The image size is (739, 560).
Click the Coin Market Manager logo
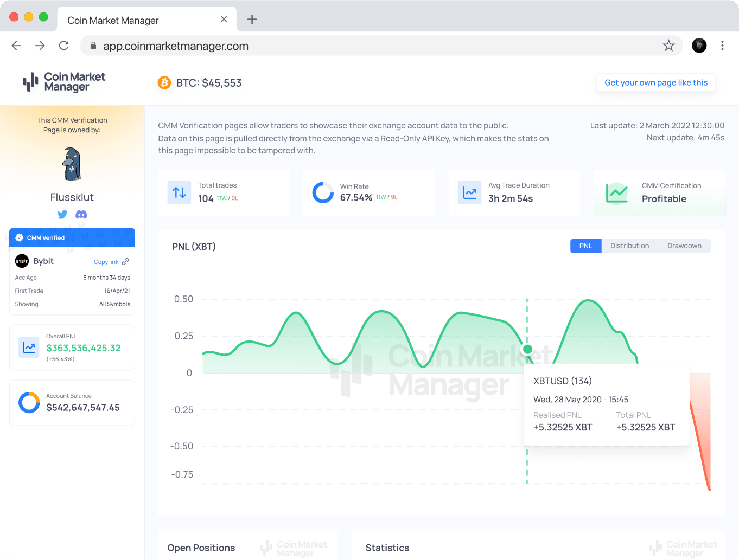point(63,82)
